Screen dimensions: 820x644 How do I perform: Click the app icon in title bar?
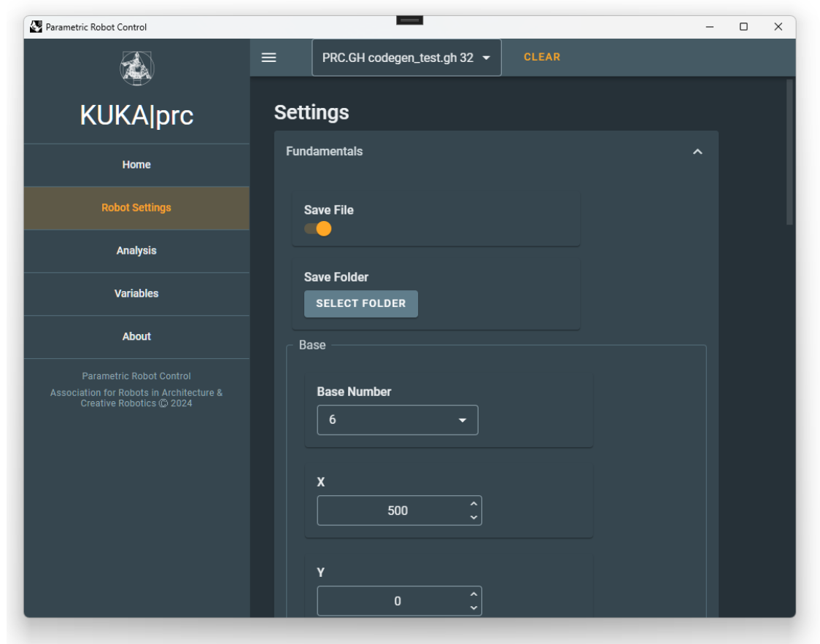click(x=36, y=27)
